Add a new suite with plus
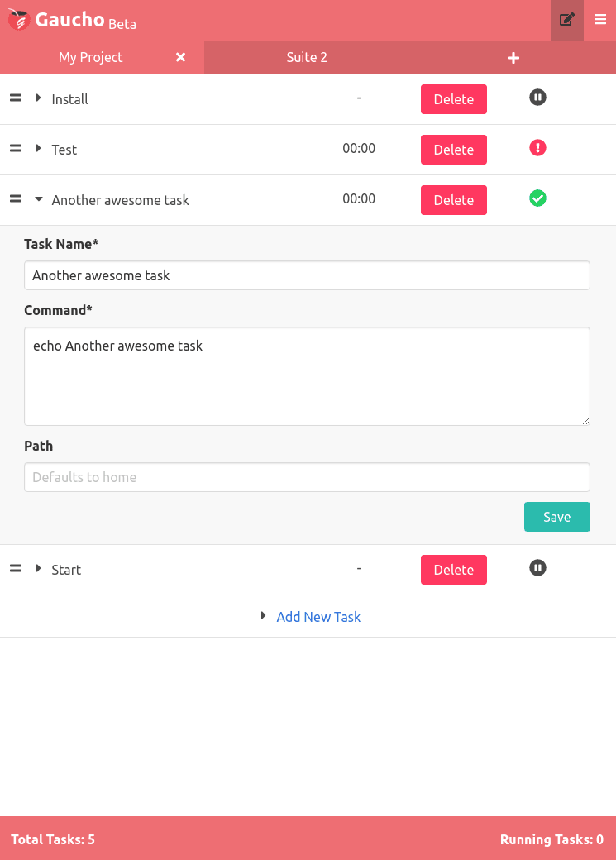Image resolution: width=616 pixels, height=860 pixels. click(x=513, y=58)
